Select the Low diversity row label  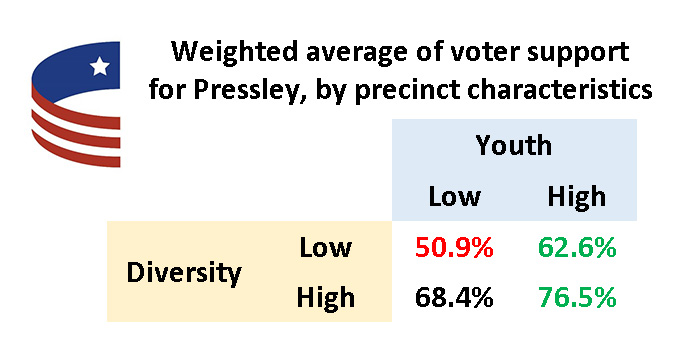(x=326, y=247)
